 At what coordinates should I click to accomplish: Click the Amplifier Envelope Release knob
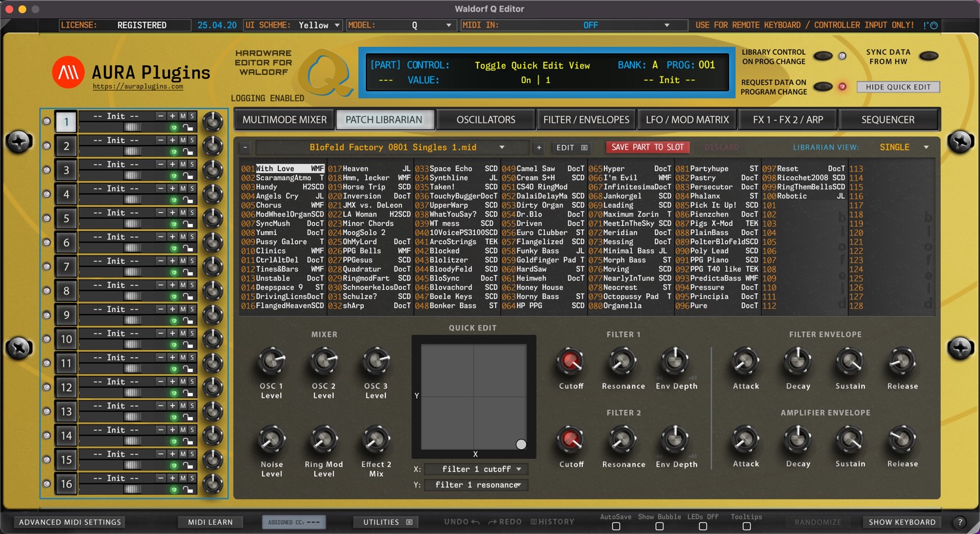[x=902, y=439]
